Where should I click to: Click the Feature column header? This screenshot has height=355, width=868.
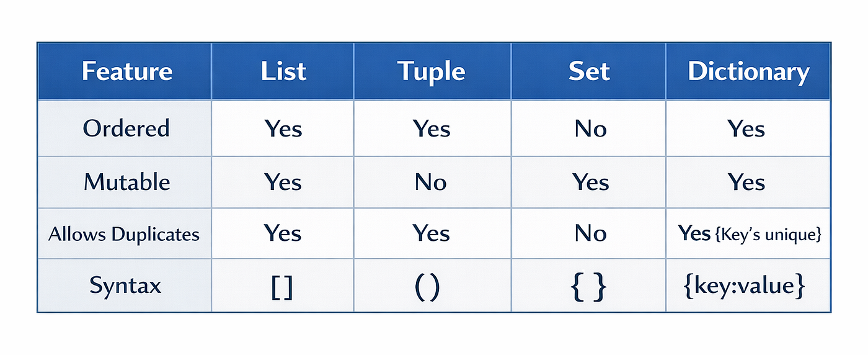(127, 71)
